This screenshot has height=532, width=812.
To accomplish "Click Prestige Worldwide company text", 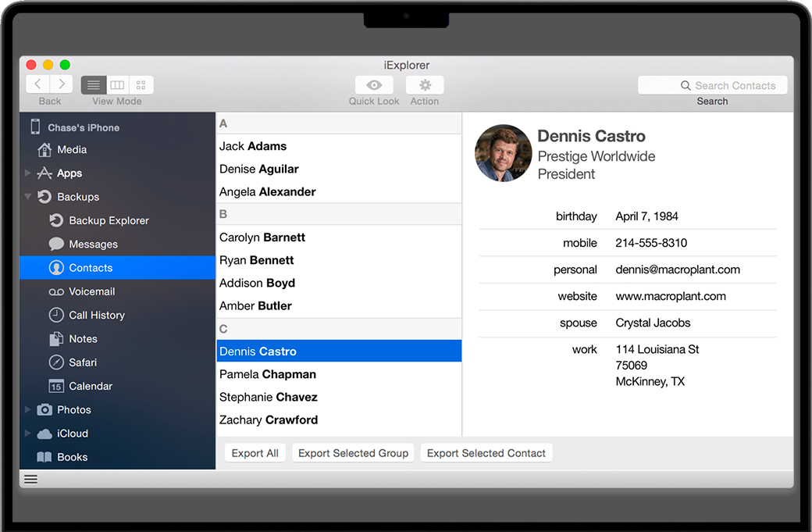I will [x=596, y=156].
